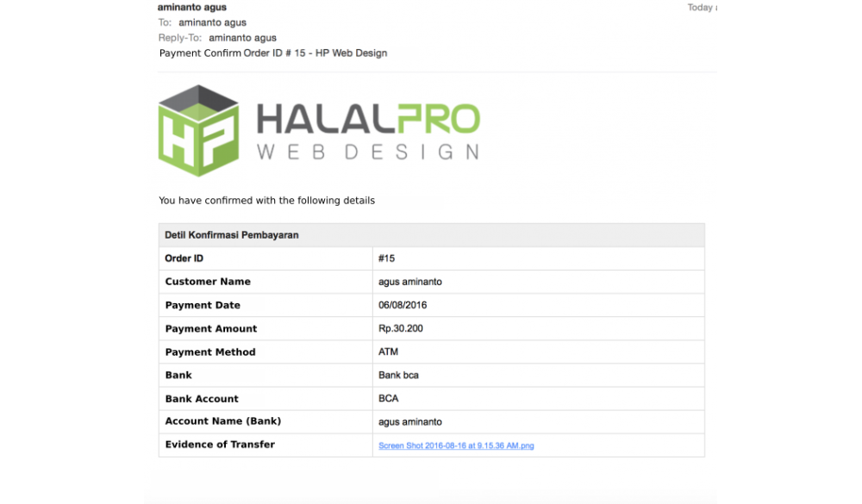Click the Today timestamp in header
Image resolution: width=862 pixels, height=504 pixels.
tap(700, 8)
